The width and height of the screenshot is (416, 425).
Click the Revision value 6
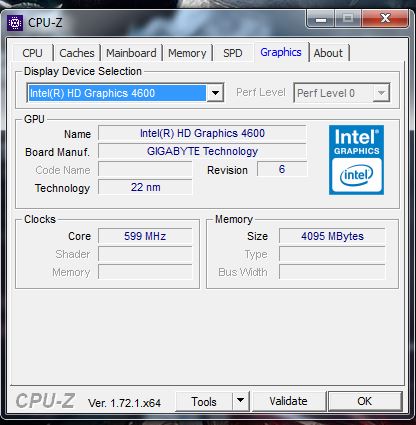(x=282, y=169)
